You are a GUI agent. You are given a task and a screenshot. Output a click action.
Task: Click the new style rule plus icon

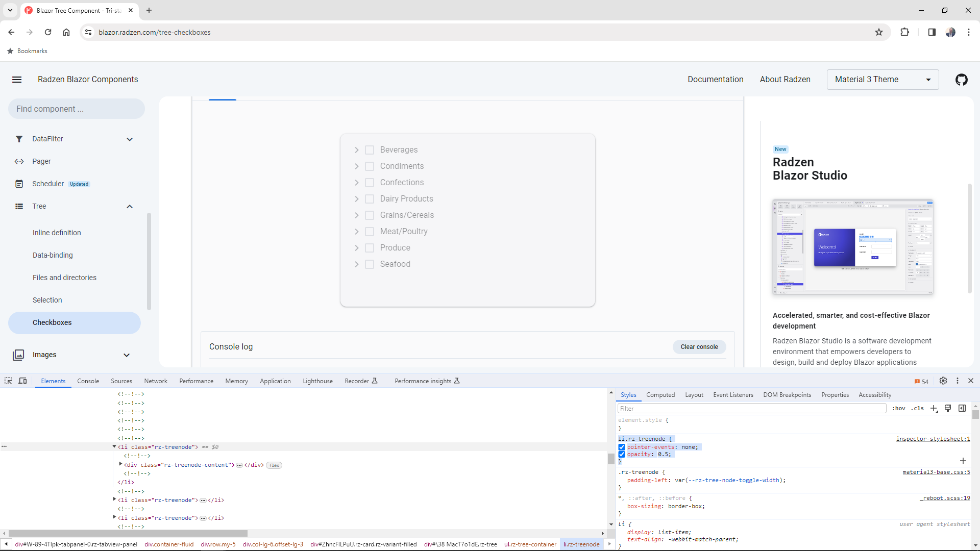[934, 408]
